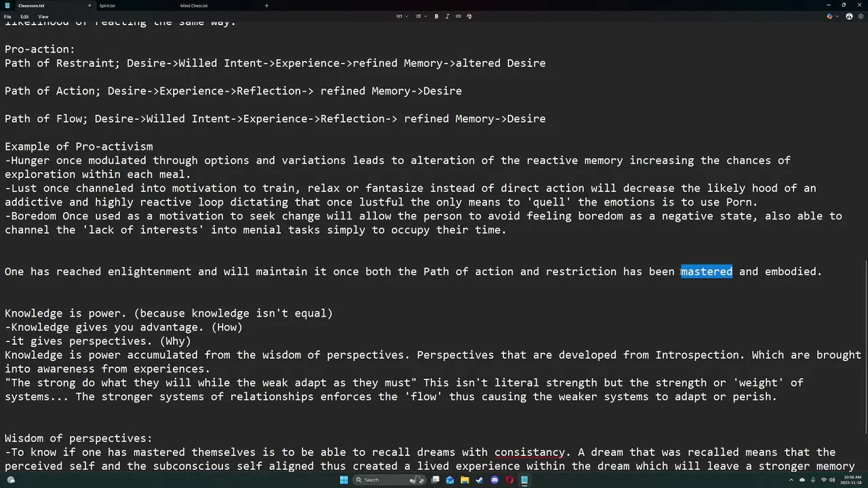
Task: Click the microphone tray icon
Action: point(812,480)
